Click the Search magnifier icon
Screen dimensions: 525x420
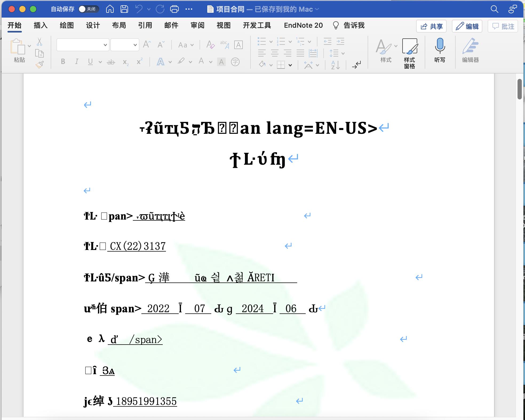tap(494, 9)
